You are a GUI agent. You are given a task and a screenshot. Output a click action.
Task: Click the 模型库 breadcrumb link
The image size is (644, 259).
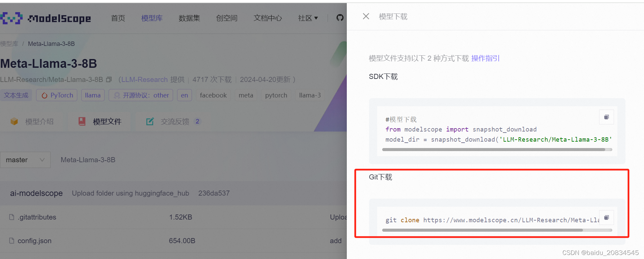(9, 44)
